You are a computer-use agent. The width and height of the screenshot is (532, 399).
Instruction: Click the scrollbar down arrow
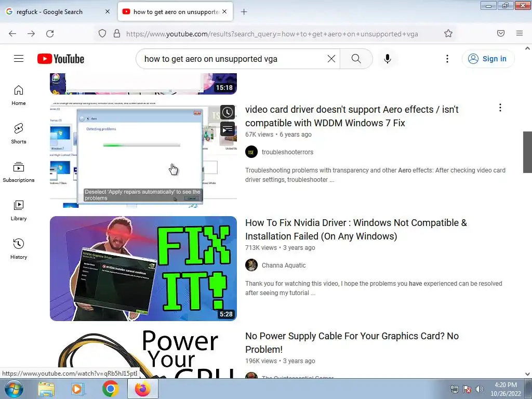point(528,374)
